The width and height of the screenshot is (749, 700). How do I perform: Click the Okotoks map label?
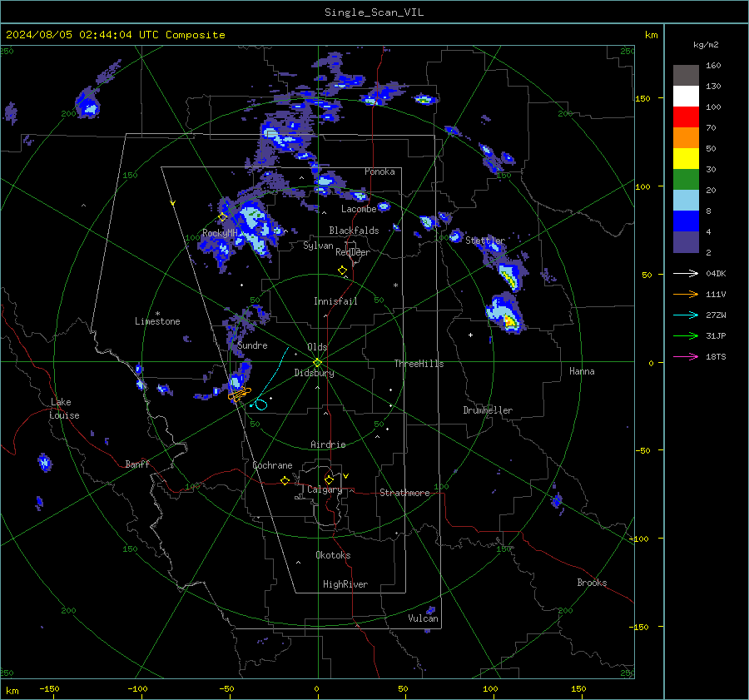(333, 555)
